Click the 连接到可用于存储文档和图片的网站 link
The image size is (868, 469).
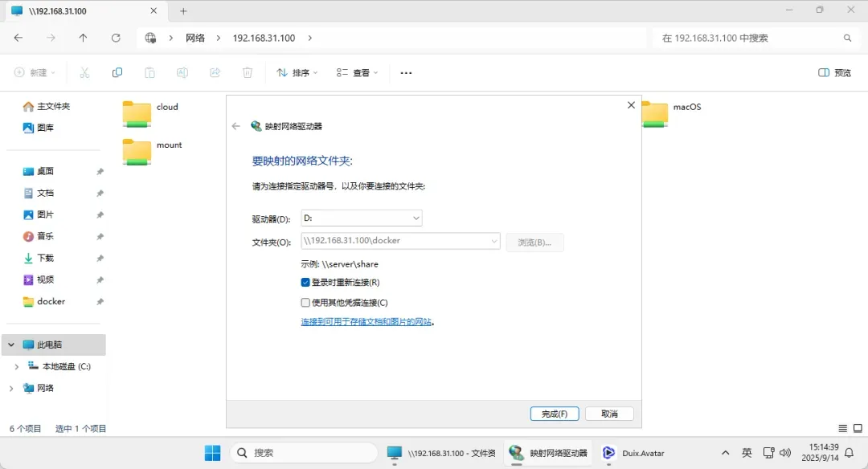tap(367, 321)
